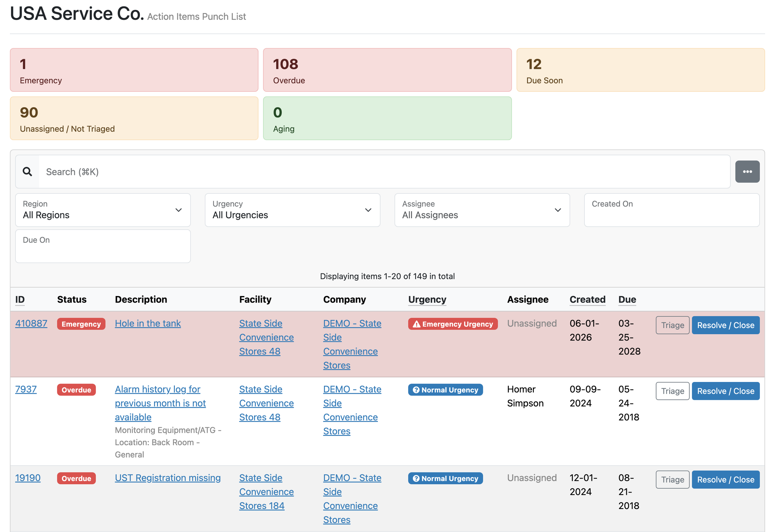775x532 pixels.
Task: Open action item 410887
Action: click(31, 323)
